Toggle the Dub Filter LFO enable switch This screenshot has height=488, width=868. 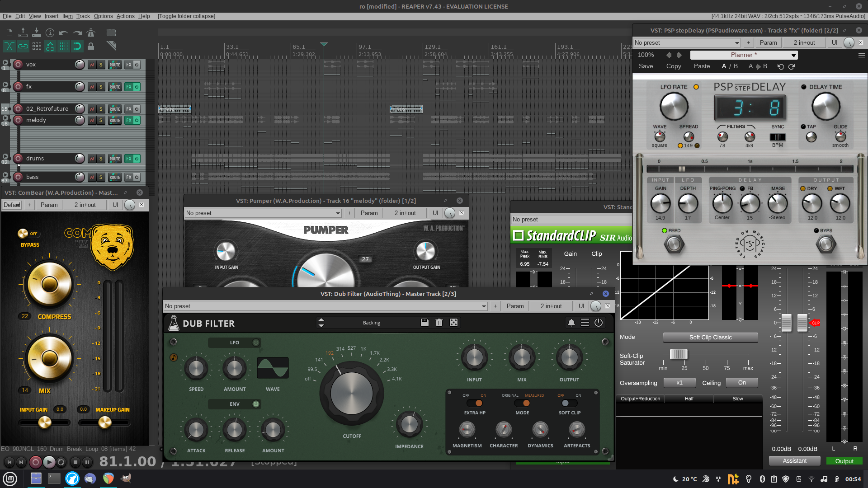tap(256, 343)
